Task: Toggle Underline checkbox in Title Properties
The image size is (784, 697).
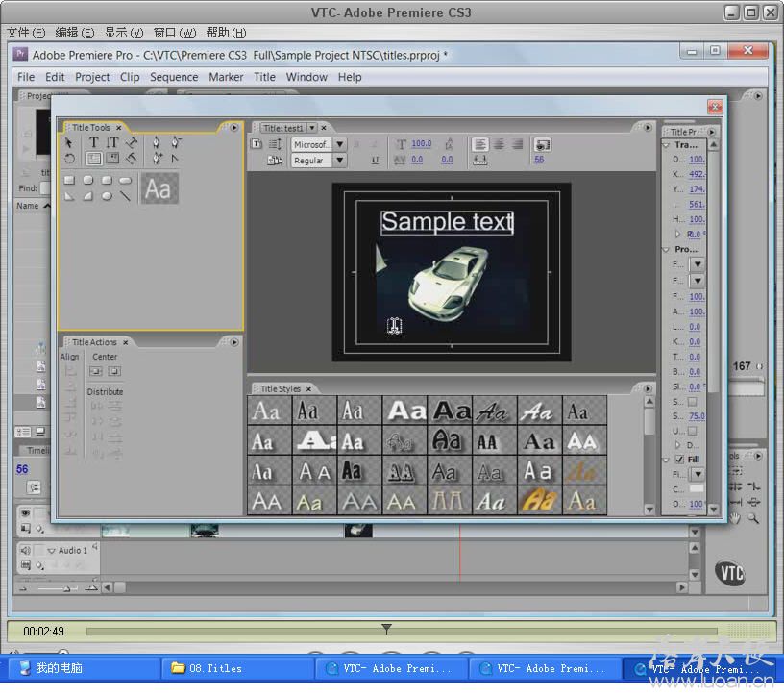Action: [x=693, y=431]
